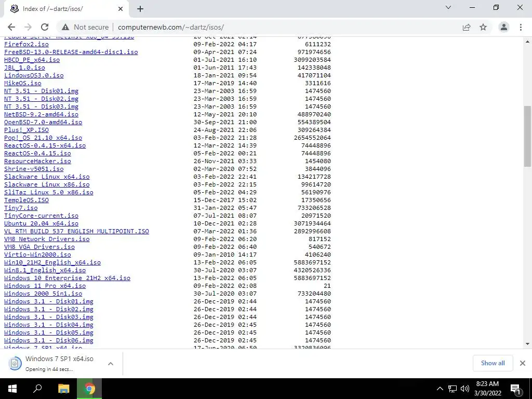Click the page scrollbar thumb
Screen dimensions: 532x399
(528, 136)
